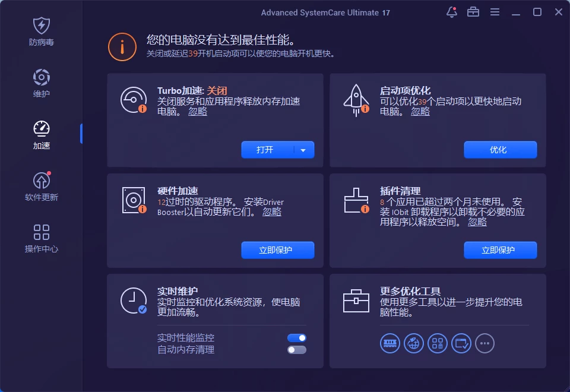The image size is (570, 392).
Task: Click 忽略 link in 插件清理 card
Action: pos(477,222)
